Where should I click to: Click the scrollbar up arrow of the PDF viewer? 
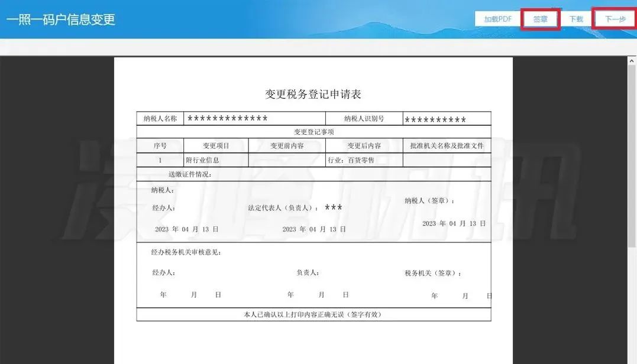[632, 61]
